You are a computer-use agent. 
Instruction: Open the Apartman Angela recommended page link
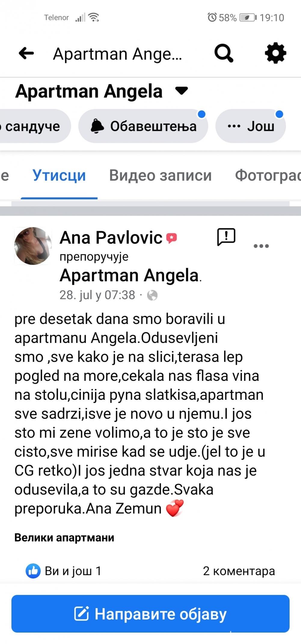[x=129, y=275]
